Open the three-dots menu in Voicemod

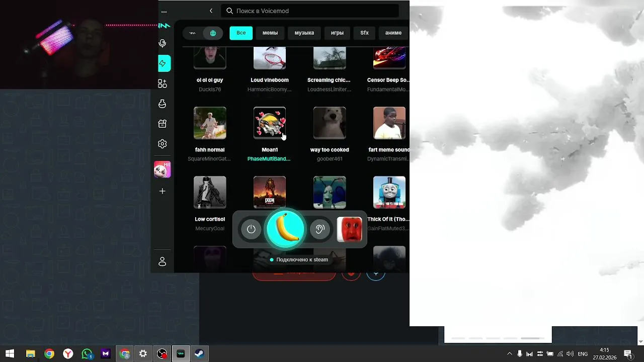(164, 11)
